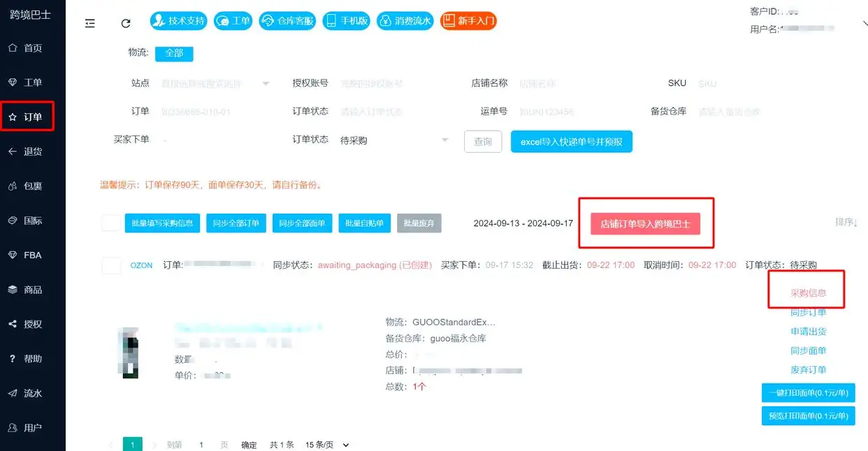Click the product thumbnail in the order row
Viewport: 868px width, 451px height.
pos(129,353)
